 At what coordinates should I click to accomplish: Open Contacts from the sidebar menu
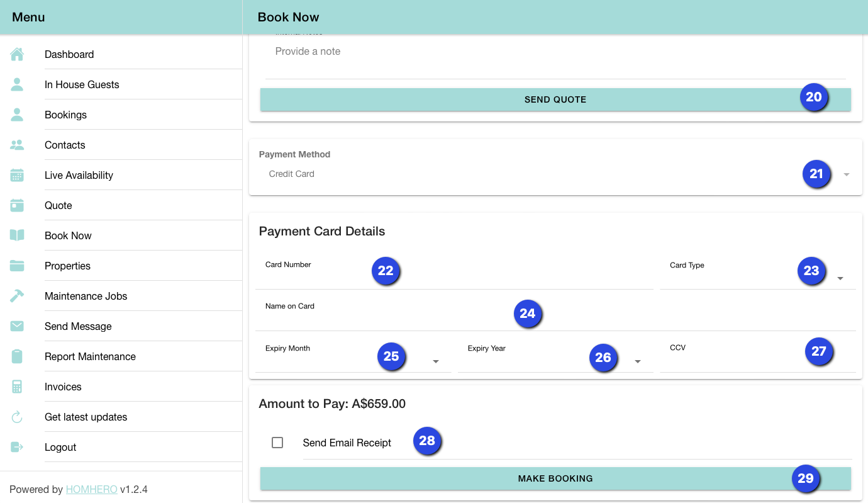coord(65,145)
